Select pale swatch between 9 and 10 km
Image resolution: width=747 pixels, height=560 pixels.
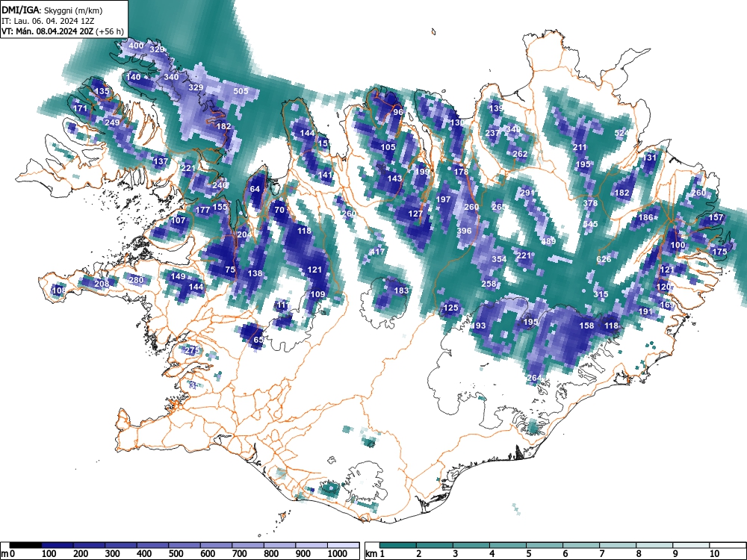(x=691, y=545)
